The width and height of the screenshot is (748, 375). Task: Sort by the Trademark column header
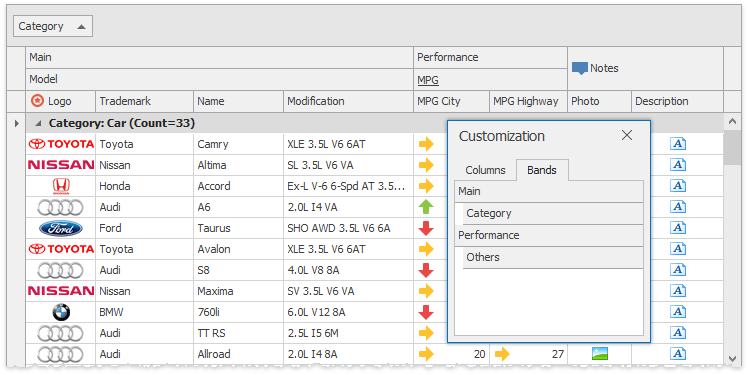[x=145, y=101]
